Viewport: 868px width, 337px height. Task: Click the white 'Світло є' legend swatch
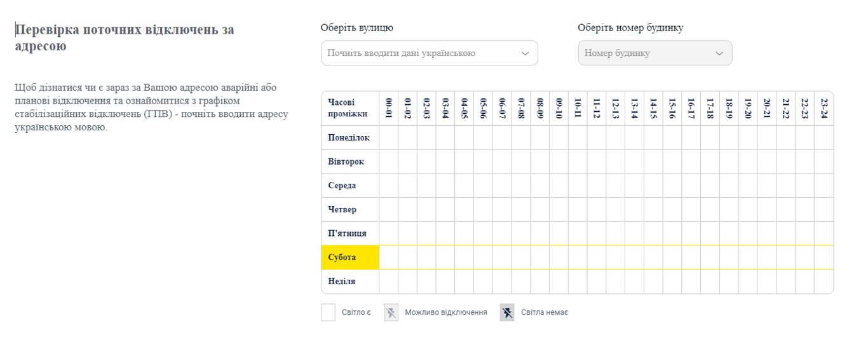pyautogui.click(x=328, y=313)
